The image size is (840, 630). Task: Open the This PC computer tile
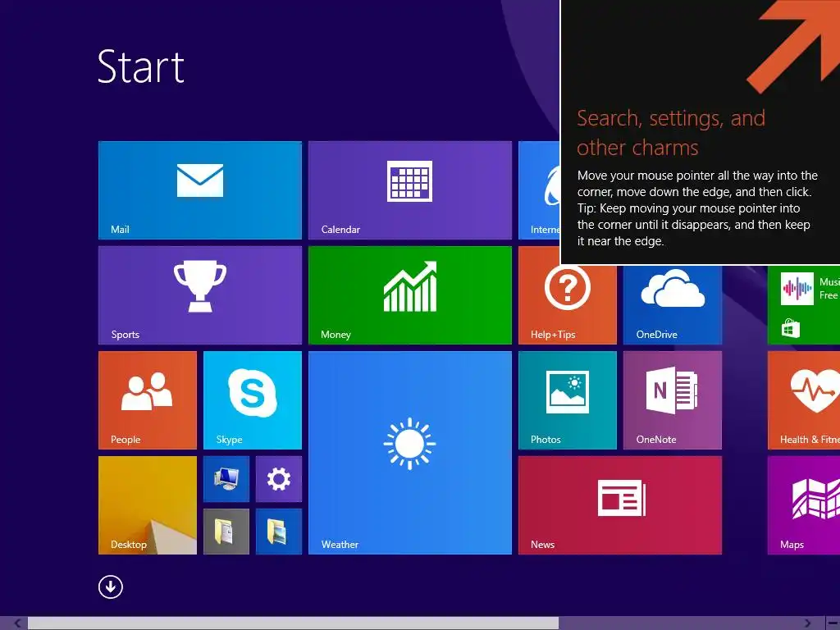click(226, 479)
